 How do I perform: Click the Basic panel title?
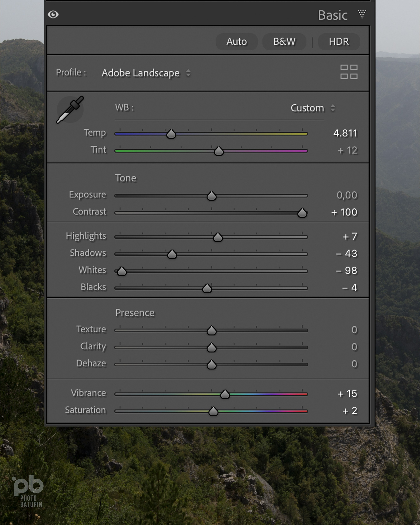tap(333, 15)
